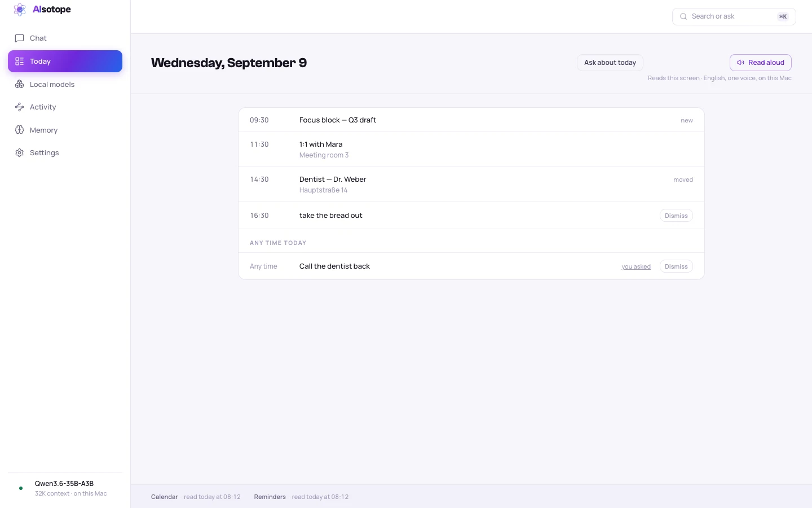Click the new tag on Focus block
812x508 pixels.
[x=687, y=120]
